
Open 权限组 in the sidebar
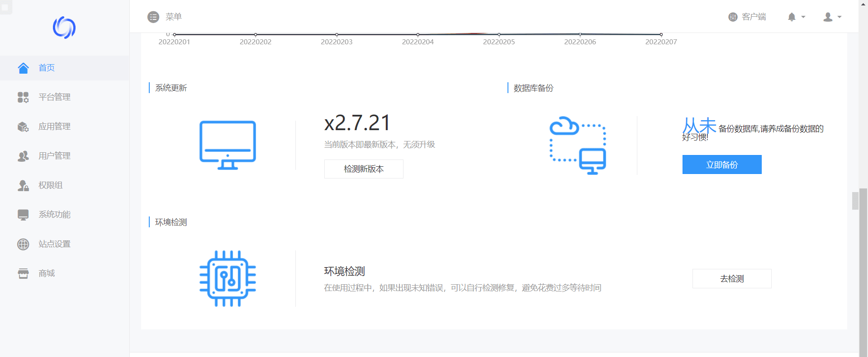[x=65, y=185]
